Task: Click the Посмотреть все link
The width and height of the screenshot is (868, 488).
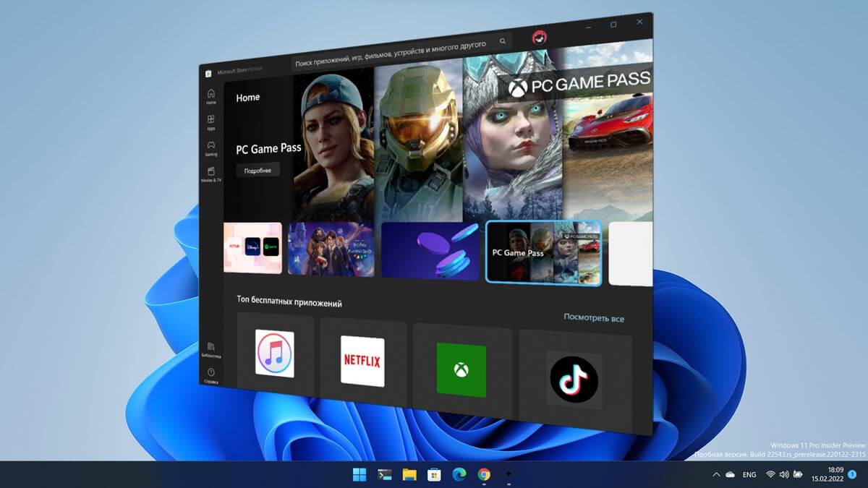Action: (x=594, y=318)
